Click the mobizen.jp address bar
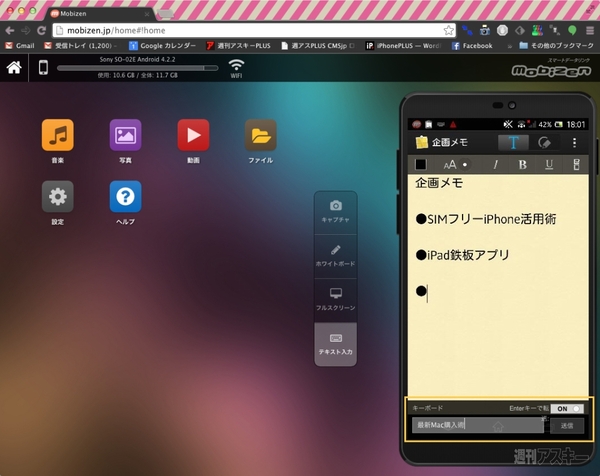 point(254,30)
